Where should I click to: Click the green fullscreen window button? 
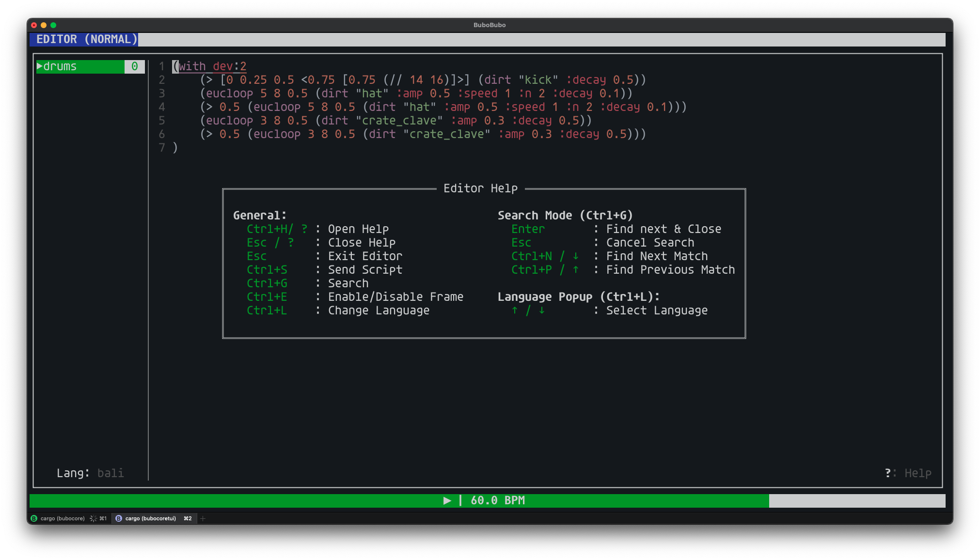pyautogui.click(x=53, y=25)
